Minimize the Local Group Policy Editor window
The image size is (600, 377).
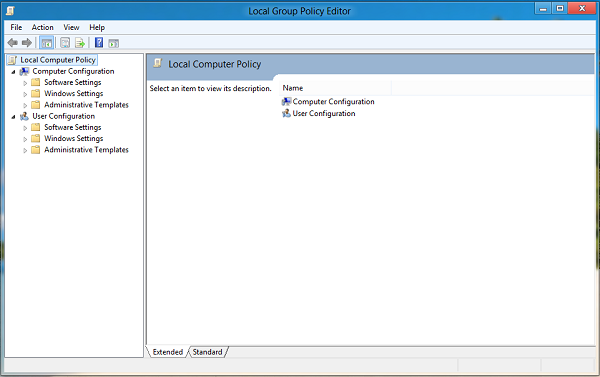coord(543,8)
